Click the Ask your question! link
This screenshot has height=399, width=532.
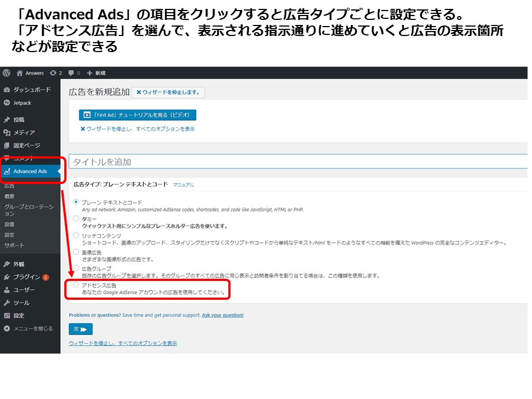coord(223,315)
